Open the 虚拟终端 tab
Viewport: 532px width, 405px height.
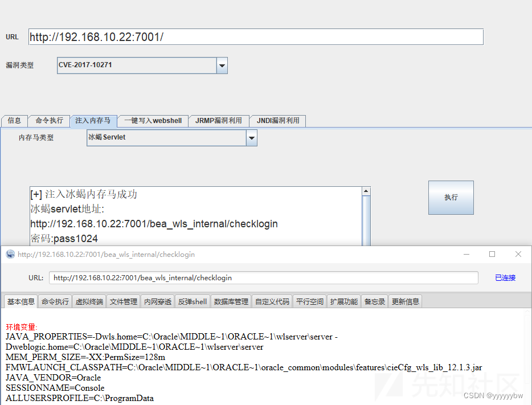pos(89,301)
